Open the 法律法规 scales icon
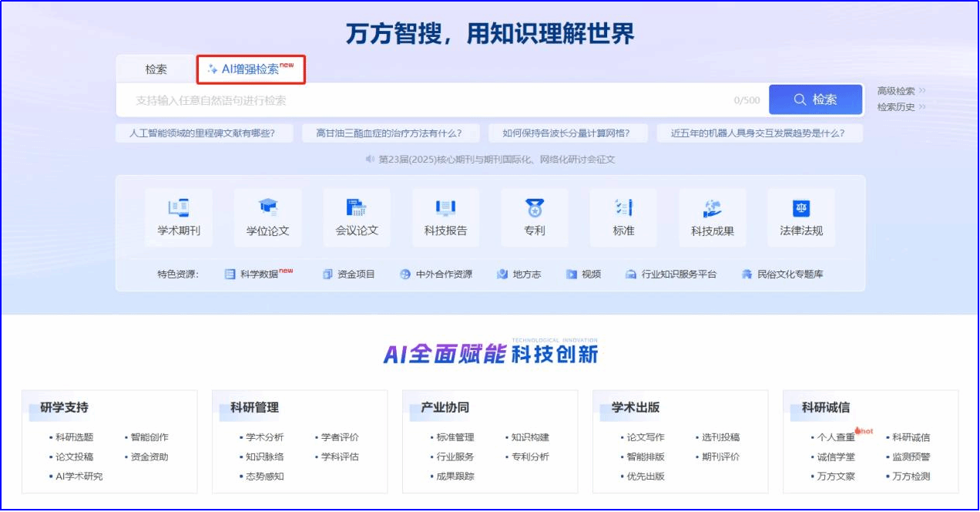The height and width of the screenshot is (512, 980). (x=801, y=208)
